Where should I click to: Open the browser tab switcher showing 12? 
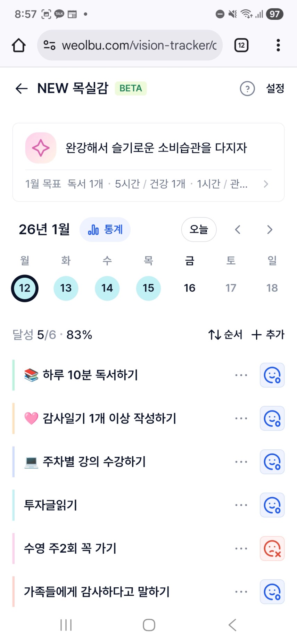pyautogui.click(x=241, y=45)
